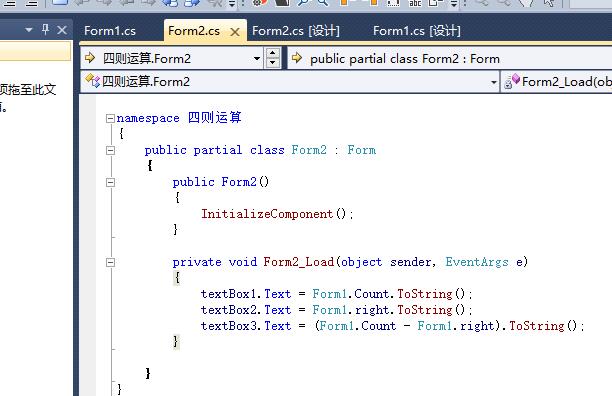Click 'textBox2' in the code
The height and width of the screenshot is (396, 612).
pyautogui.click(x=229, y=310)
